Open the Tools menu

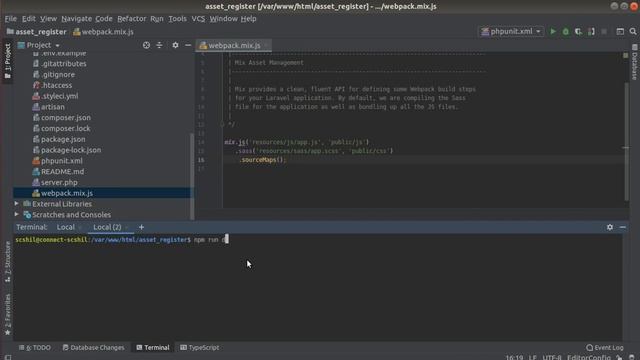pos(177,19)
